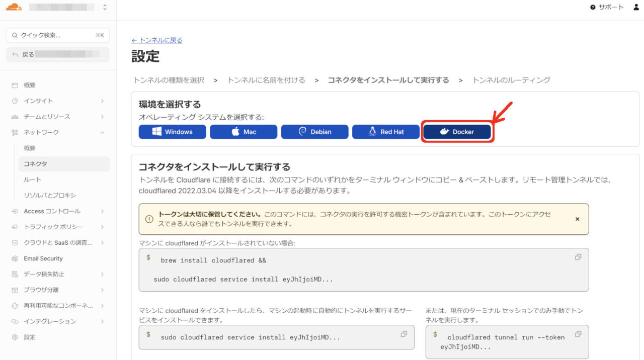This screenshot has height=360, width=644.
Task: Click the warning icon in token banner
Action: point(149,219)
